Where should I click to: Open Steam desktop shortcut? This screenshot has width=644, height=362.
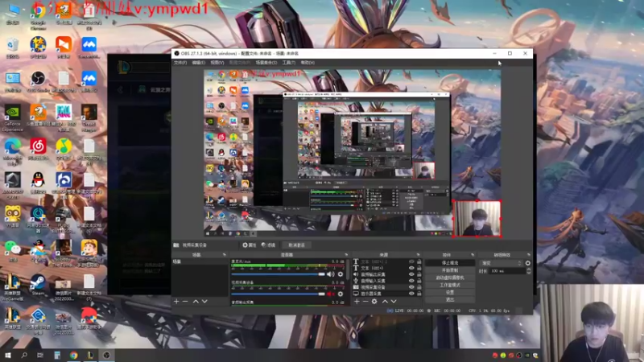click(x=38, y=285)
